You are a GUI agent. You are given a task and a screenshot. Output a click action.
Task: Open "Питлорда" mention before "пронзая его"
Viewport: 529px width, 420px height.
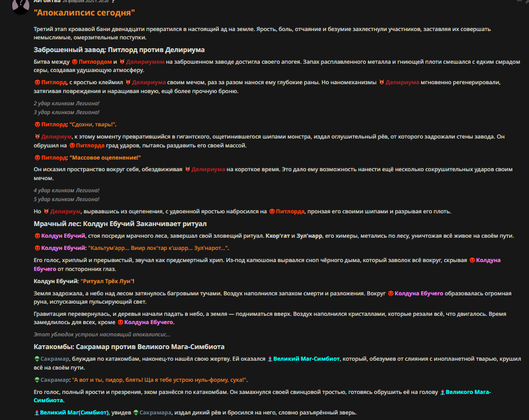(x=290, y=212)
